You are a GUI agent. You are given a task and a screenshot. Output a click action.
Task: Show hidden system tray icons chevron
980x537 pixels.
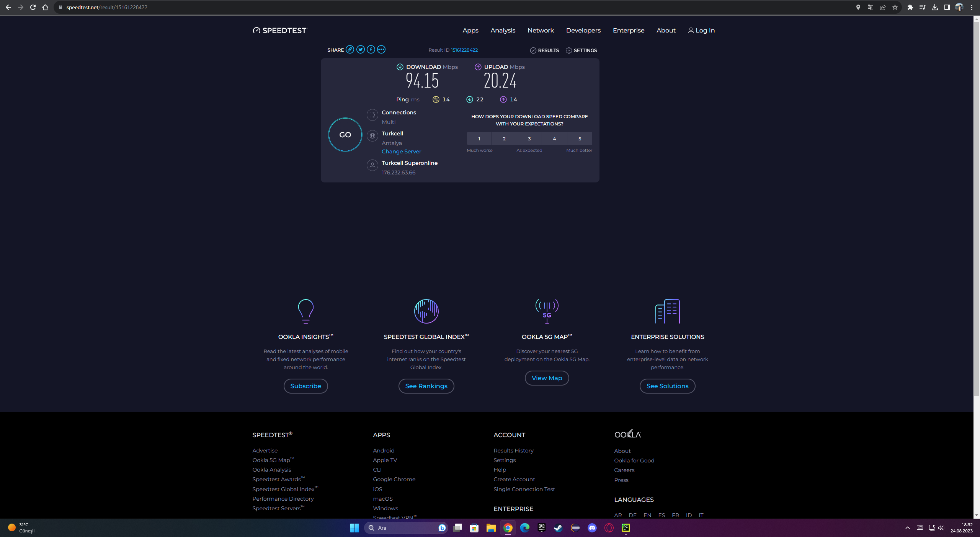click(x=907, y=528)
